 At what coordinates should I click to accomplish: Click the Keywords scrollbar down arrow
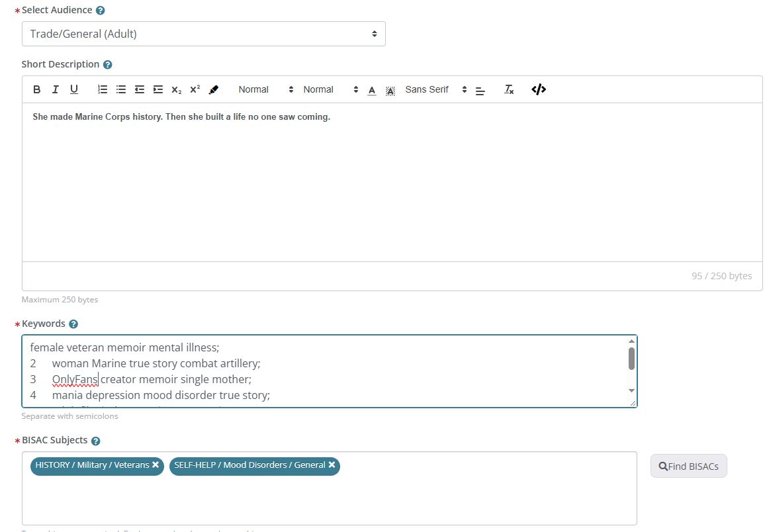pyautogui.click(x=631, y=390)
